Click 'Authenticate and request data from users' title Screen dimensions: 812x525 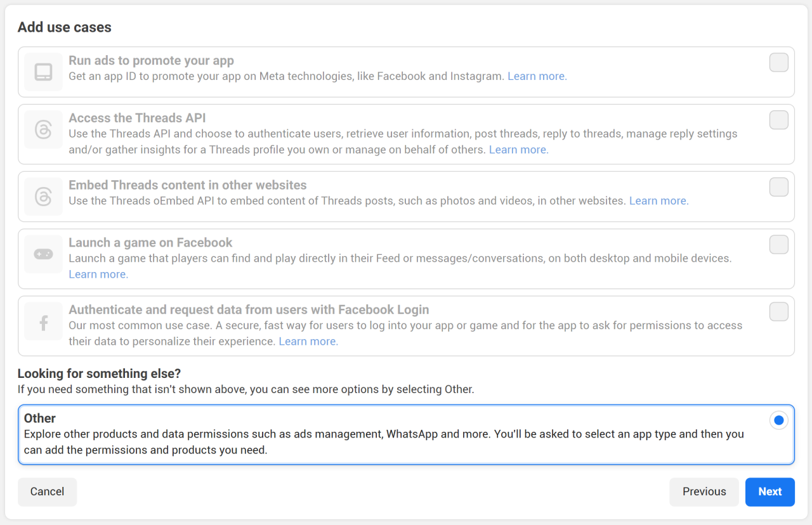pos(249,310)
